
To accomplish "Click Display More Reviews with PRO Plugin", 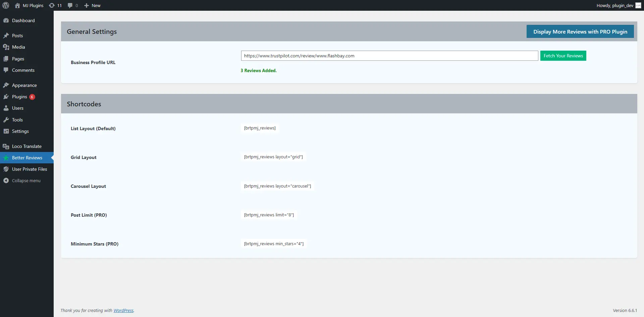I will click(580, 32).
